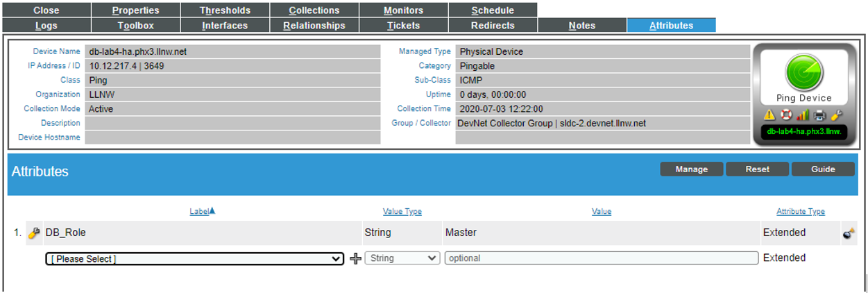Sort by the Label column header
868x293 pixels.
point(202,211)
